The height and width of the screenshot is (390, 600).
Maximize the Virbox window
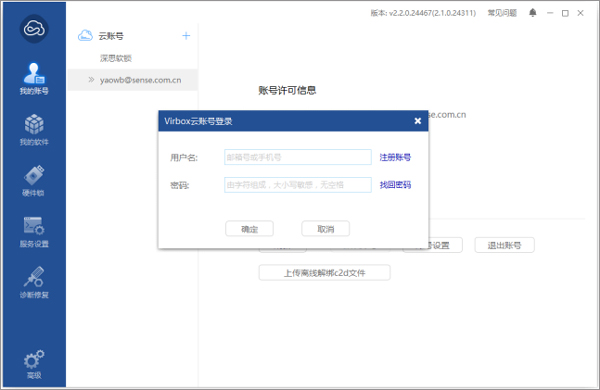[x=565, y=13]
